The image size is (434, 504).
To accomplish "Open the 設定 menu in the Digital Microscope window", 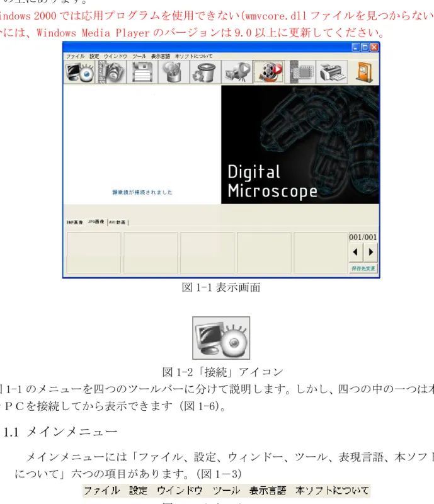I will [94, 56].
